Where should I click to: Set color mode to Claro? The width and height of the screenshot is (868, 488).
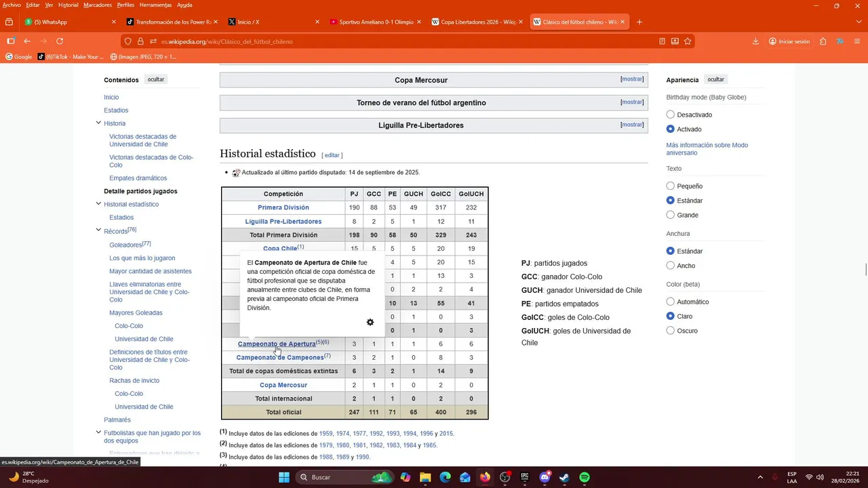(x=671, y=316)
